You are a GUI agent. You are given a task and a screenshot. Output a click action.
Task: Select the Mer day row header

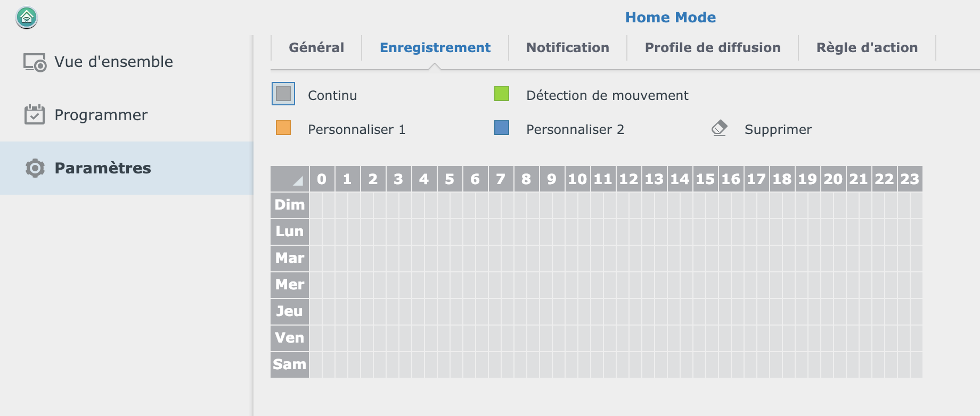pos(290,285)
